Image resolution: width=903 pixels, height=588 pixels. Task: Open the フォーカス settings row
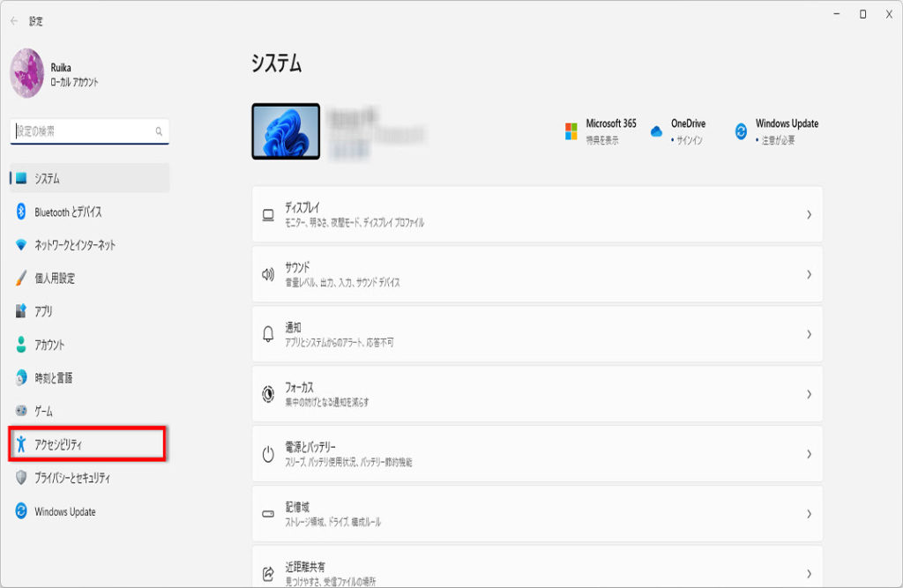click(536, 394)
